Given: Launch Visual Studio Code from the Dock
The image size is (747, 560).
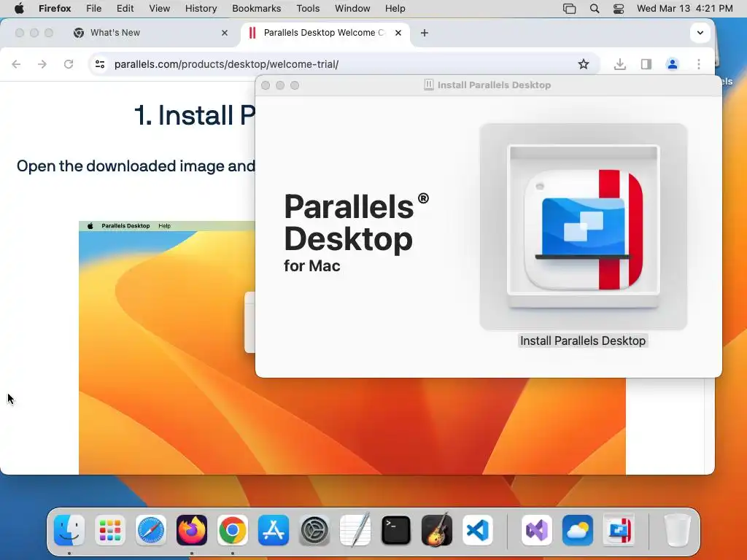Looking at the screenshot, I should (478, 530).
